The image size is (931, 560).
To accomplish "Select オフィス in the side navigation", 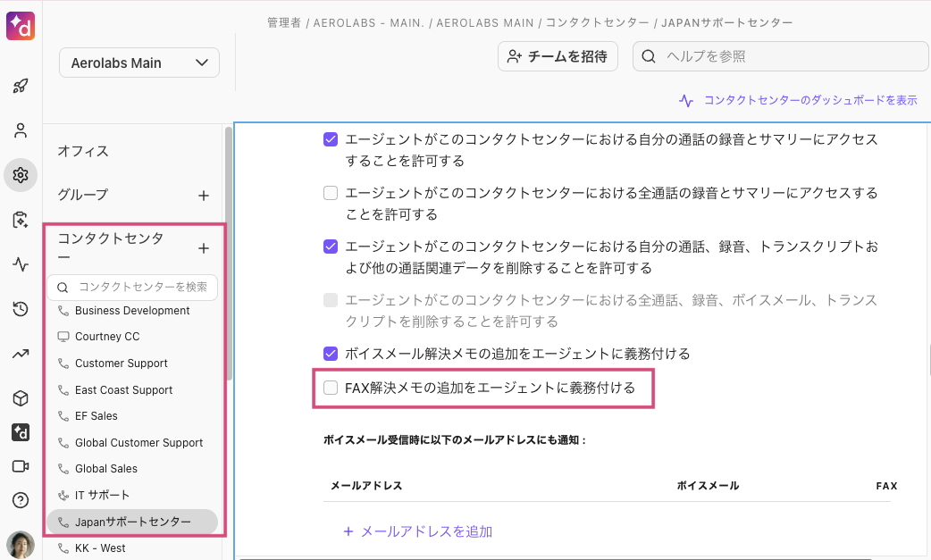I will tap(83, 151).
